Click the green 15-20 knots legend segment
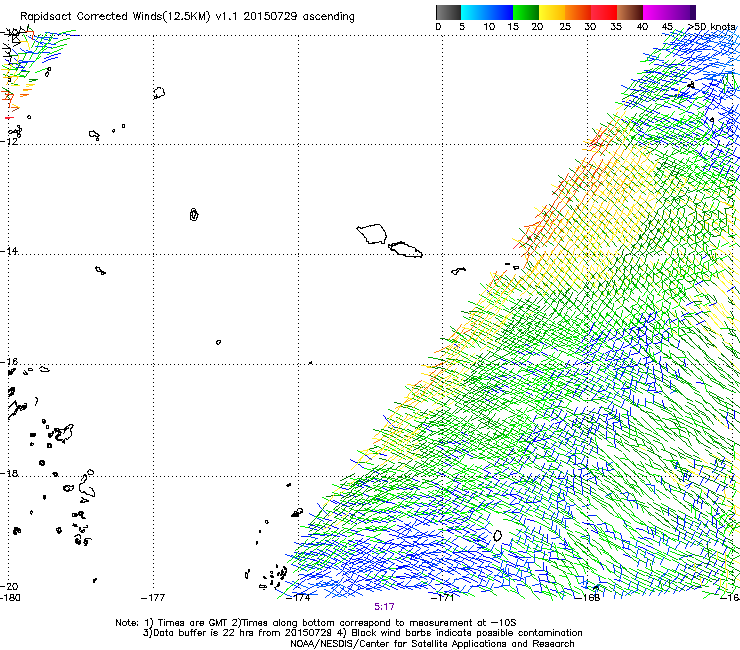Screen dimensions: 740x650 525,12
